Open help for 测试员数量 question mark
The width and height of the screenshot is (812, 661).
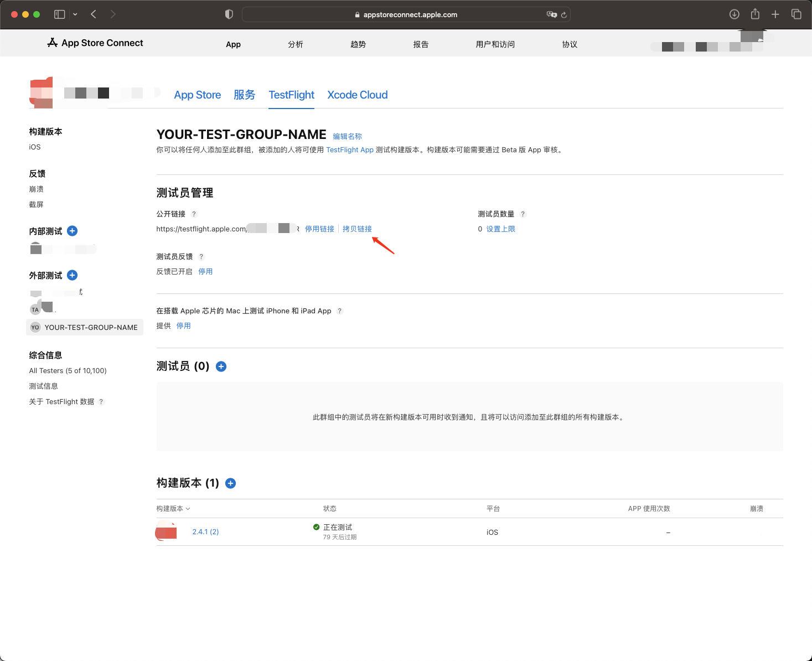(523, 214)
